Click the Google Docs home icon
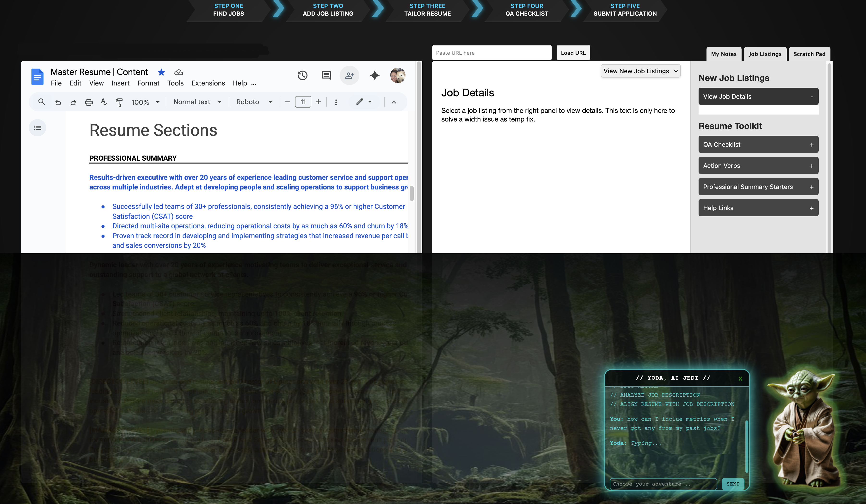866x504 pixels. pos(37,77)
